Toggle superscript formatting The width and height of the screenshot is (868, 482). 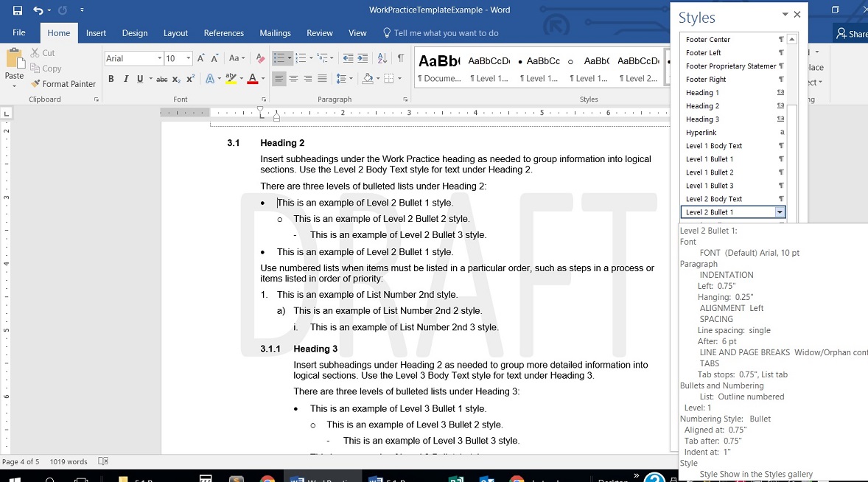click(x=190, y=79)
